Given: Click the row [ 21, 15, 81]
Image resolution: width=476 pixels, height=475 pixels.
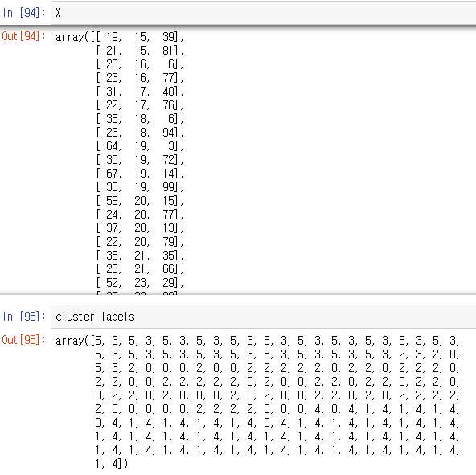Looking at the screenshot, I should [140, 51].
